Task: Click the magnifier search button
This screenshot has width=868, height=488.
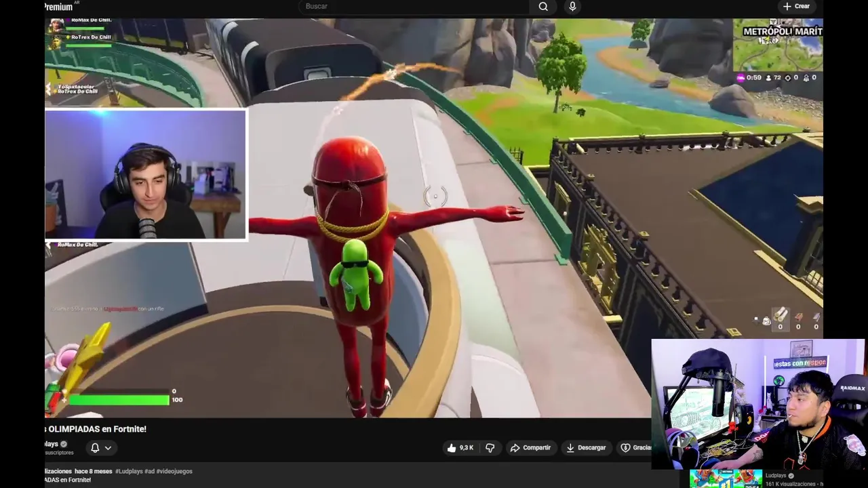Action: click(543, 7)
